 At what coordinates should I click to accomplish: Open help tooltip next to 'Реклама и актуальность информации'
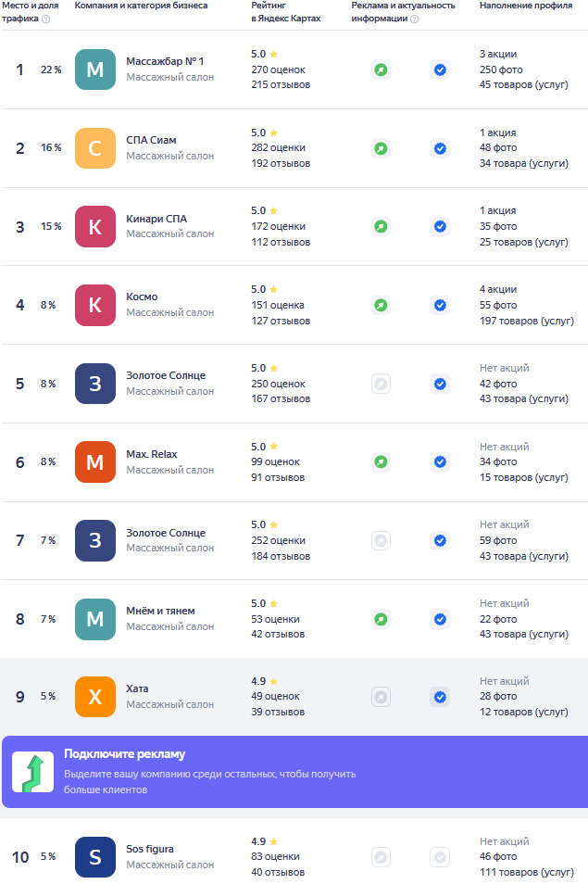point(415,19)
